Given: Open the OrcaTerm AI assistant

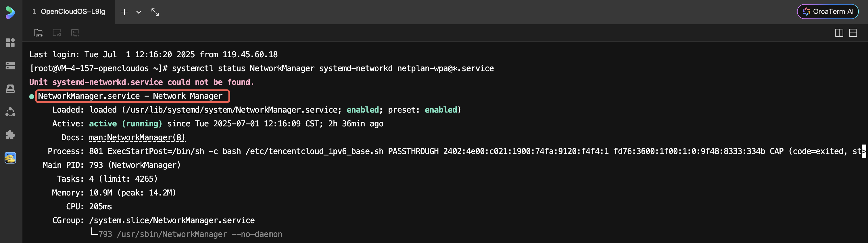Looking at the screenshot, I should click(827, 12).
